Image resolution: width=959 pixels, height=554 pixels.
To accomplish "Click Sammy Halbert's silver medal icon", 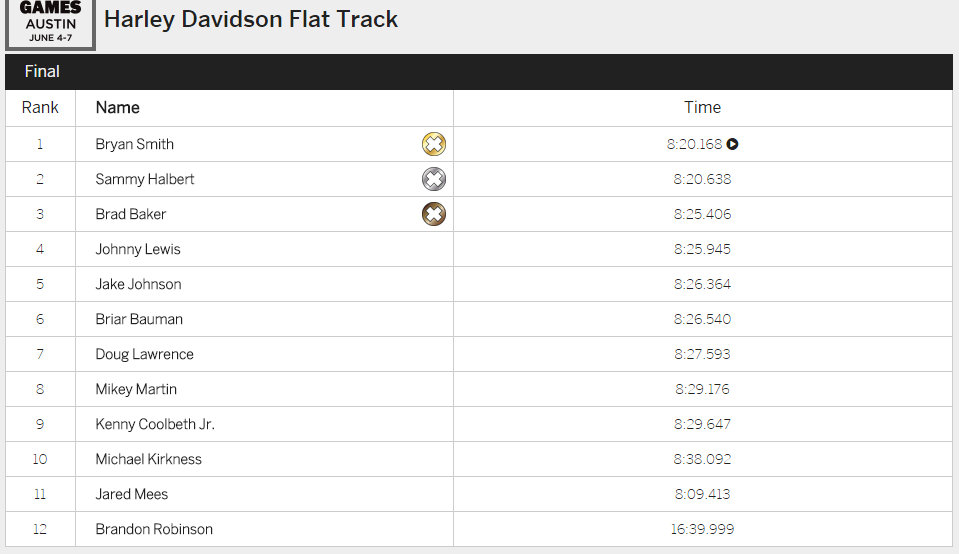I will [433, 179].
